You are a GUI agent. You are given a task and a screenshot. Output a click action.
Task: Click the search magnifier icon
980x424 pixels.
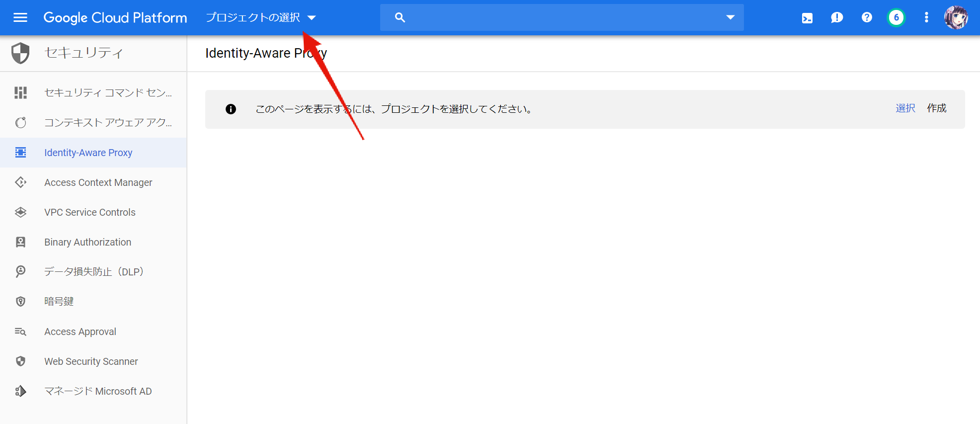pyautogui.click(x=400, y=18)
